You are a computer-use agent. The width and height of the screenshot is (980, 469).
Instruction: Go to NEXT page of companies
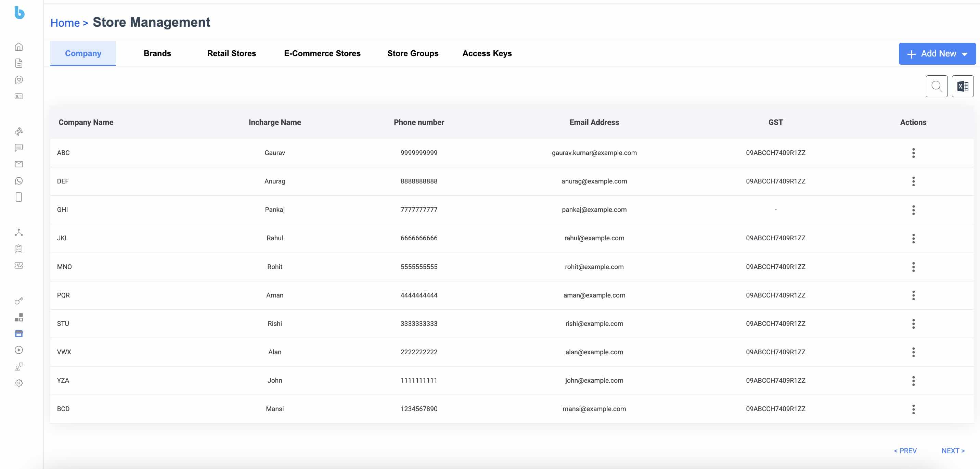click(953, 451)
